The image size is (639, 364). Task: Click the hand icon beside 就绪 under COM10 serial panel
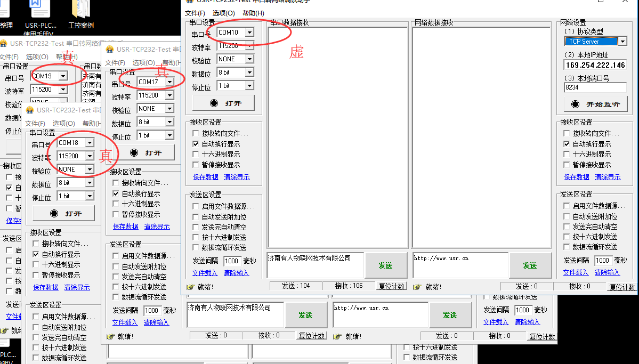pyautogui.click(x=191, y=287)
